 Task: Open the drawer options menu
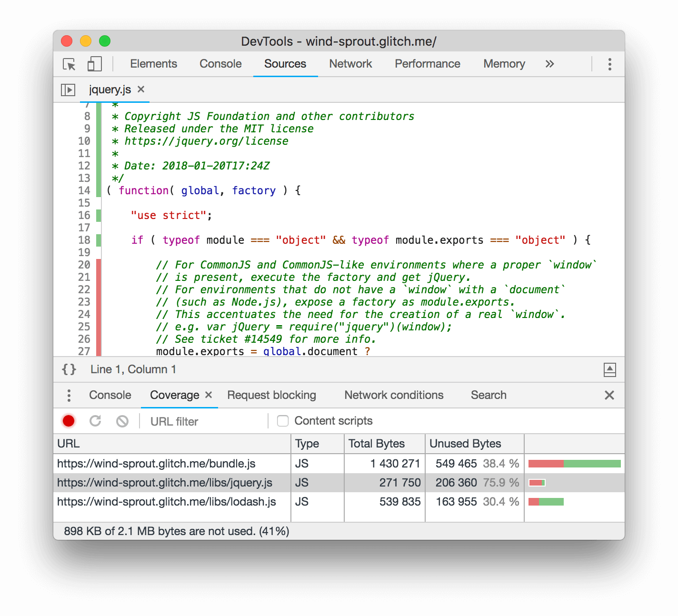pyautogui.click(x=69, y=395)
